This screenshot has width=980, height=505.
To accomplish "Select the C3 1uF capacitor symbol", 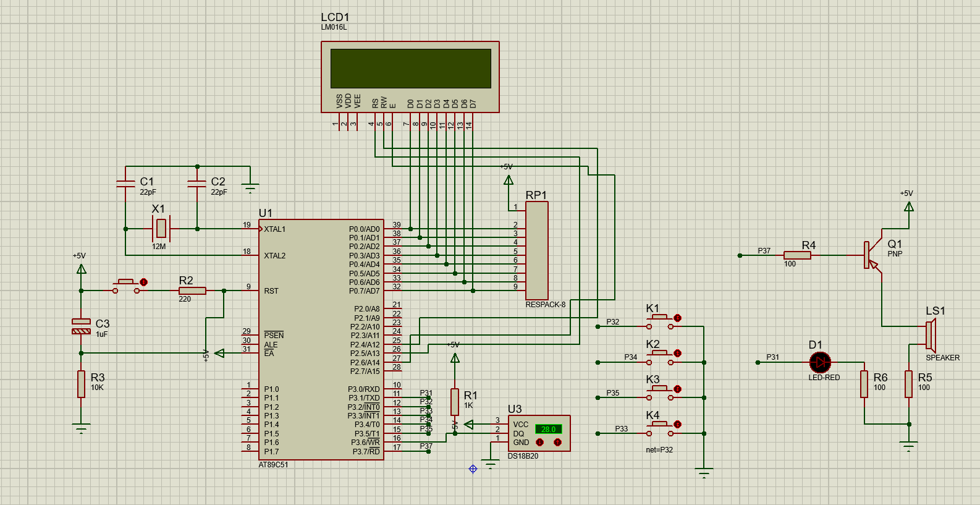I will [x=81, y=326].
